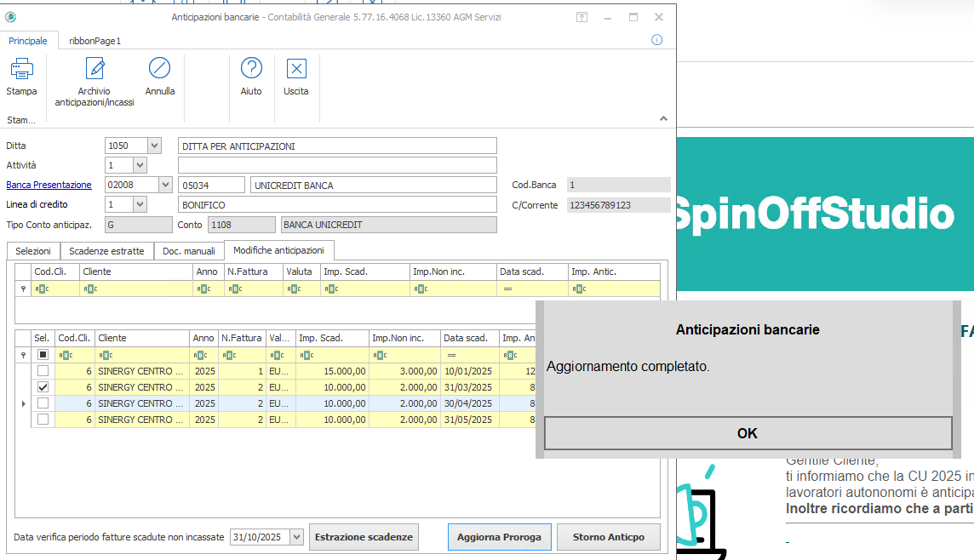Expand the Linea di credito dropdown

140,204
